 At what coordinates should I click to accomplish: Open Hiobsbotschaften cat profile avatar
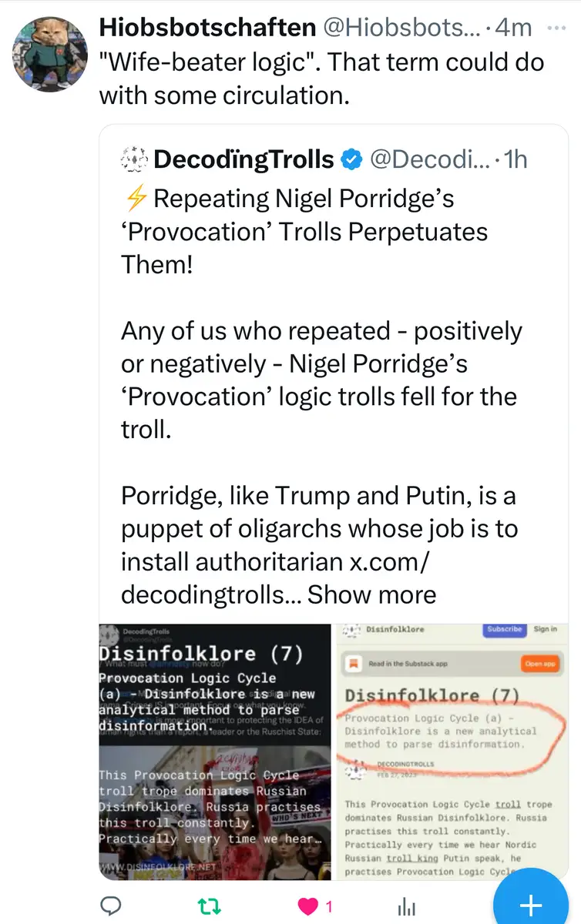click(x=49, y=52)
